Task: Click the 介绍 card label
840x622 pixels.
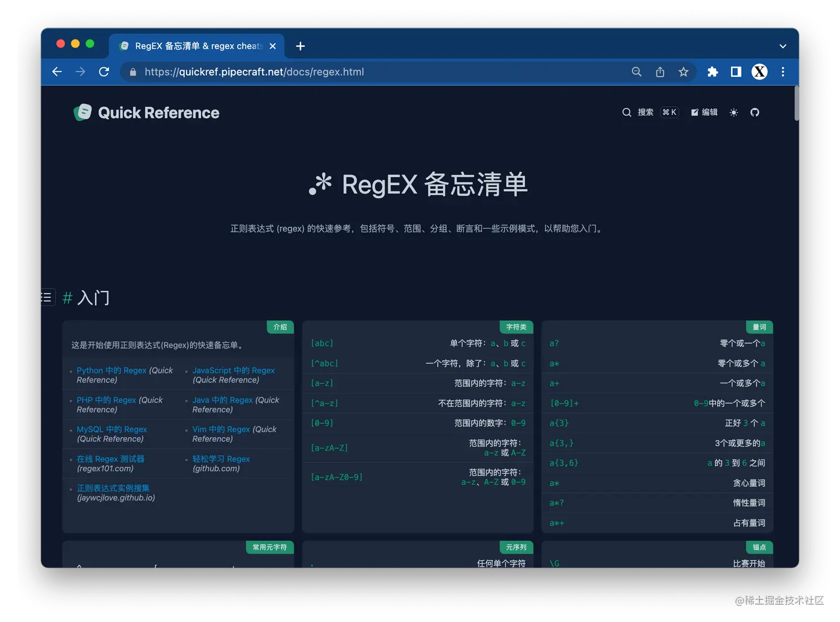Action: [280, 327]
